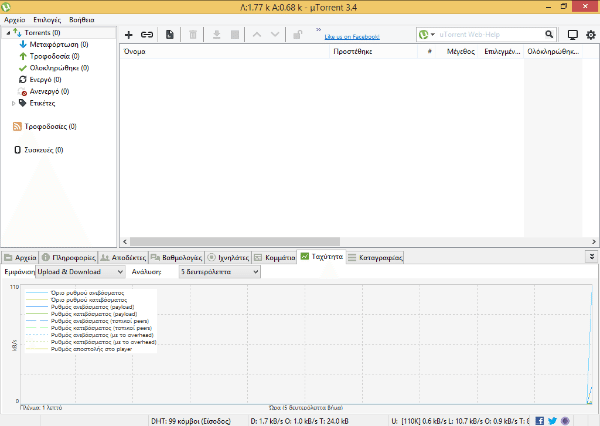Click the scroll left arrow of torrent list
The height and width of the screenshot is (426, 600).
point(125,242)
